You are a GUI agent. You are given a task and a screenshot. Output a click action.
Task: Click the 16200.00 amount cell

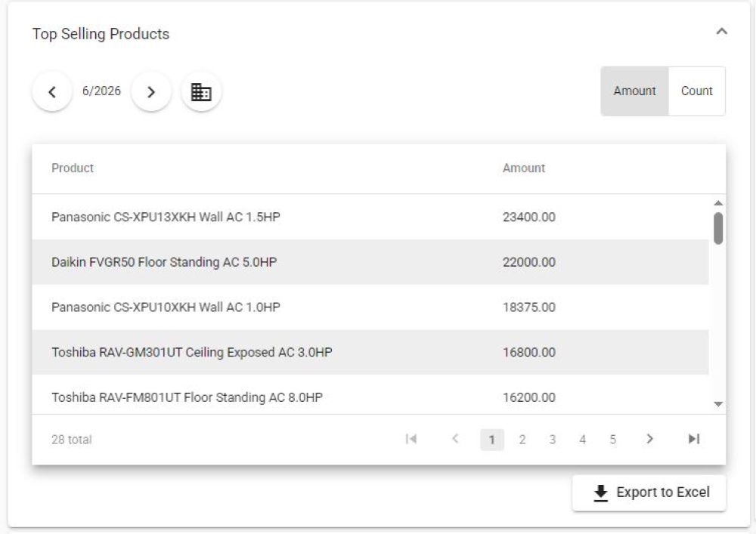pyautogui.click(x=529, y=398)
